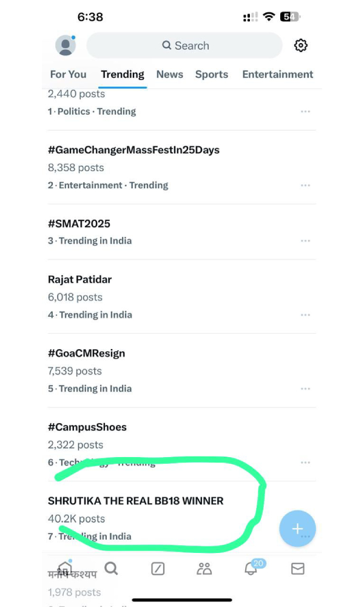The height and width of the screenshot is (607, 364).
Task: Select the Sports tab
Action: 212,75
